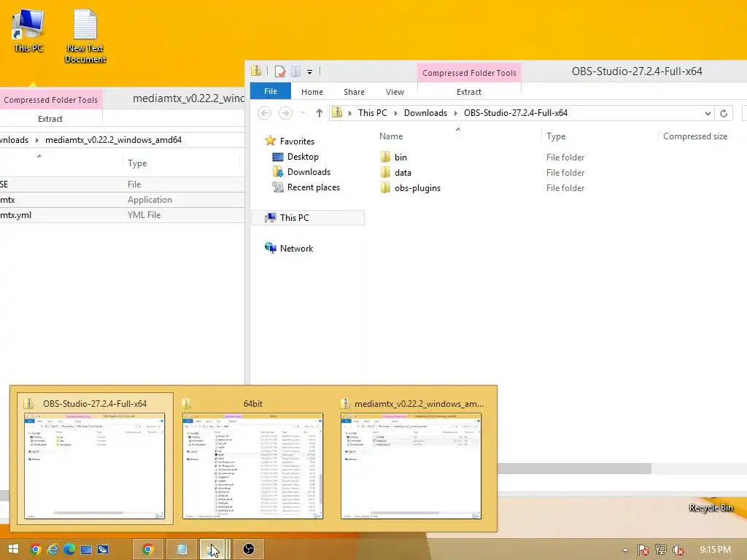Click address bar zip folder icon
The image size is (747, 560).
337,113
